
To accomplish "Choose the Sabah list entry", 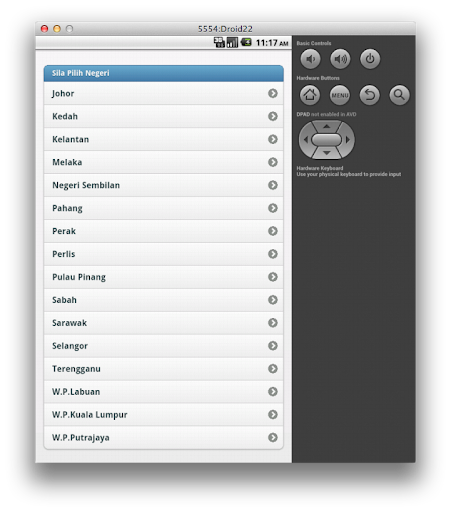I will (x=163, y=300).
